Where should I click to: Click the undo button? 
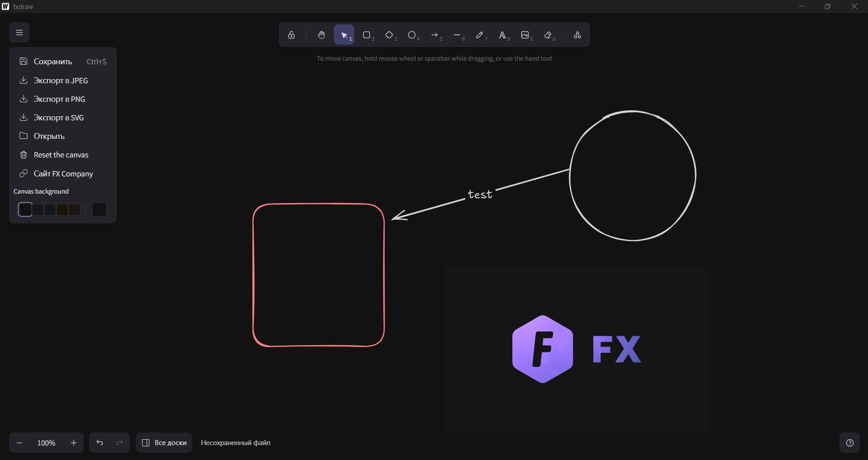(100, 443)
